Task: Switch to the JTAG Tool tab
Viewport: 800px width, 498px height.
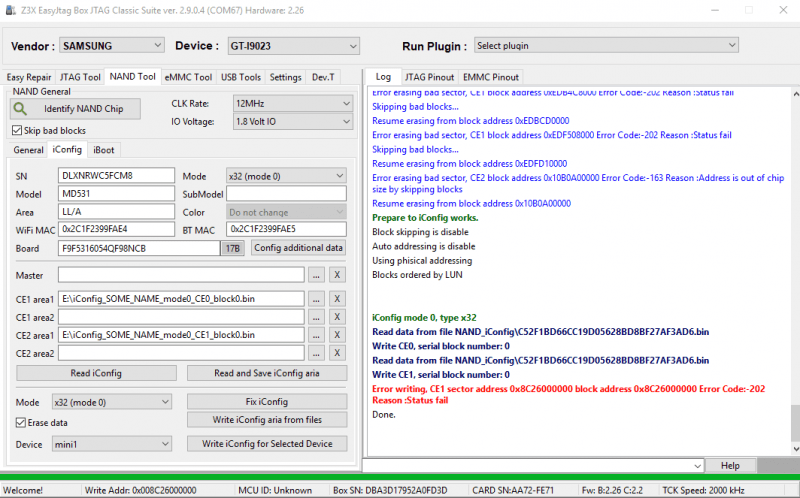Action: [x=80, y=77]
